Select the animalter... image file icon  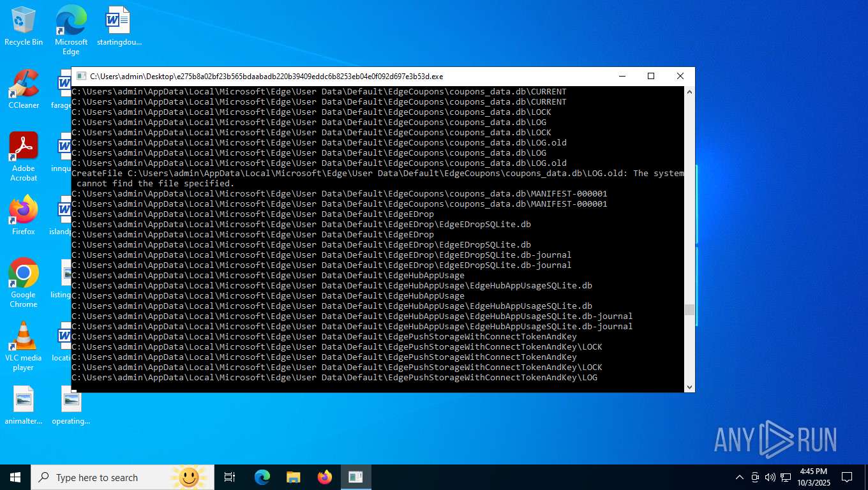(24, 406)
